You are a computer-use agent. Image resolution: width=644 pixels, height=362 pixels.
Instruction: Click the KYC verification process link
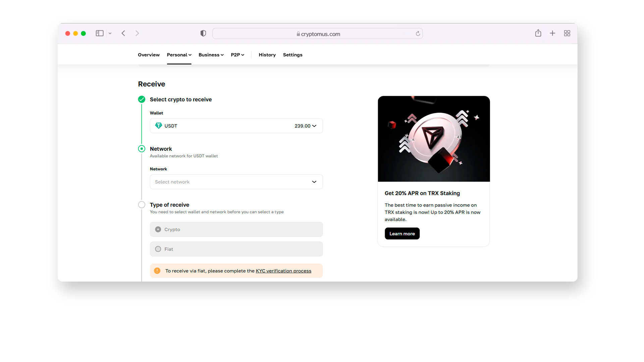pyautogui.click(x=283, y=270)
